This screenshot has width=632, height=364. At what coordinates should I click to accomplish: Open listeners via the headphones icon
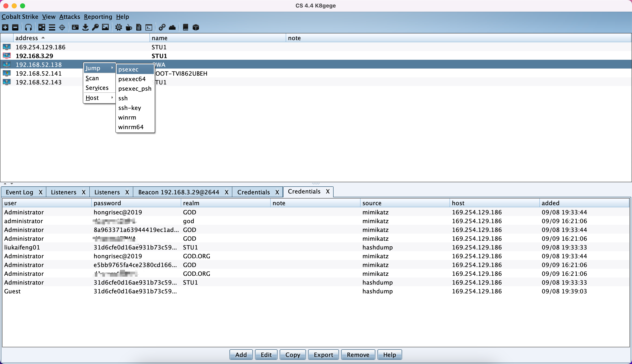(28, 27)
